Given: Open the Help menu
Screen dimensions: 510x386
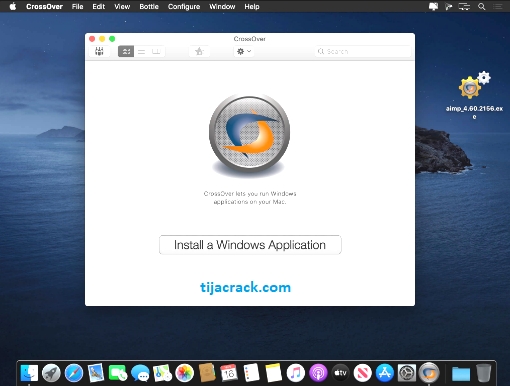Looking at the screenshot, I should 252,6.
